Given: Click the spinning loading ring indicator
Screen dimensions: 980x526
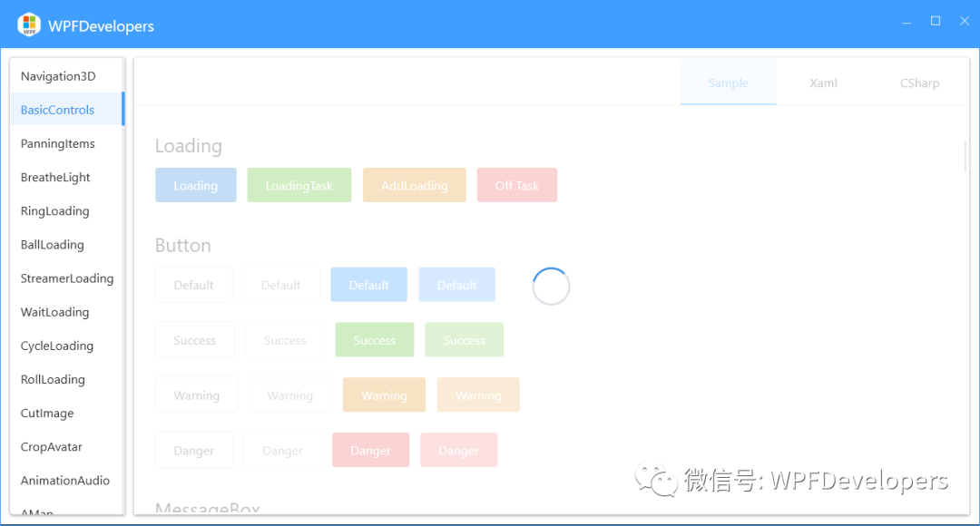Looking at the screenshot, I should pos(551,287).
